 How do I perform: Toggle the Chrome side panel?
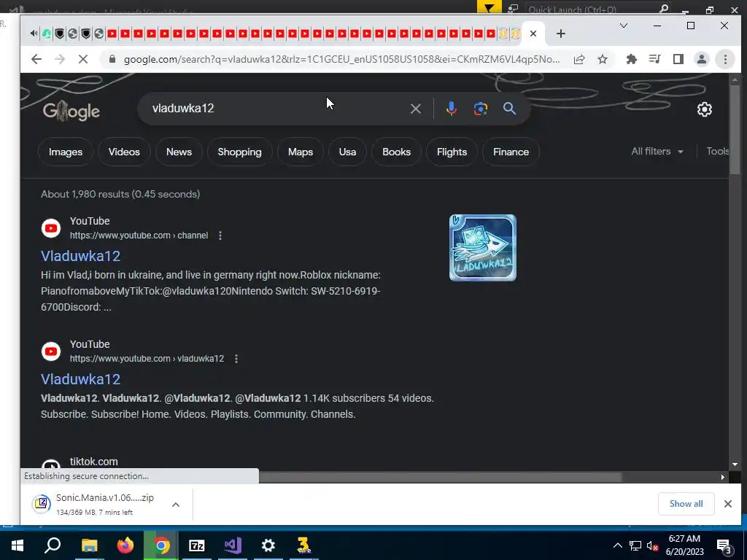pos(678,59)
